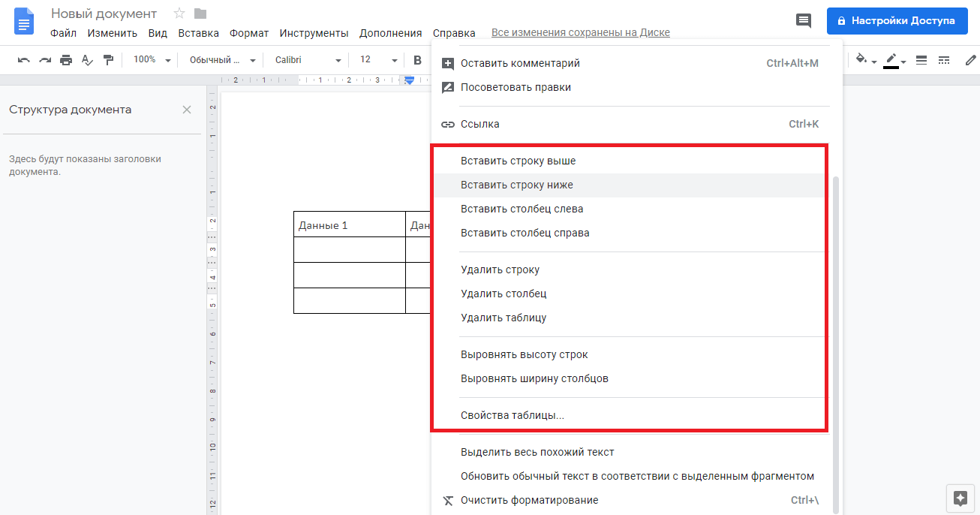
Task: Select the Undo icon
Action: pyautogui.click(x=24, y=59)
